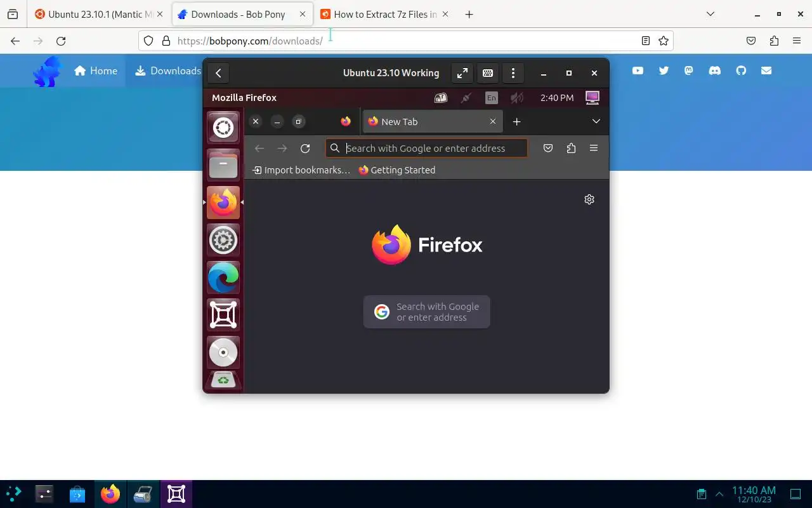Open Downloads link in Bob Pony navbar
Image resolution: width=812 pixels, height=508 pixels.
point(167,71)
